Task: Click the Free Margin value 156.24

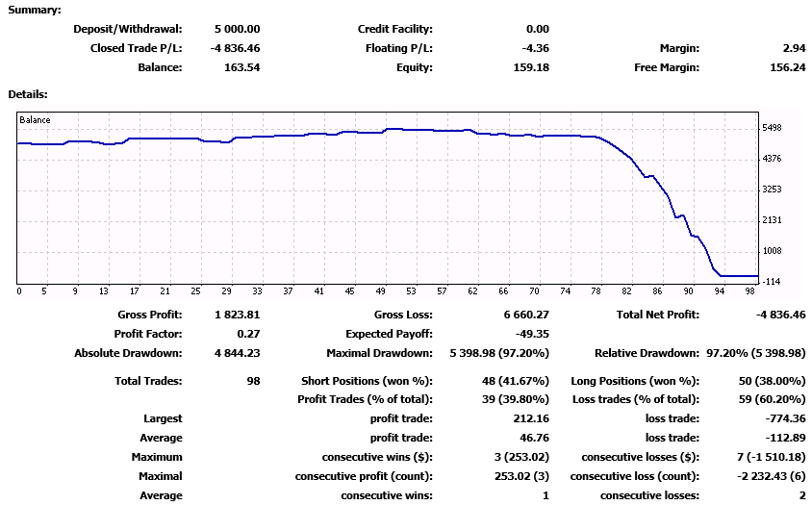Action: tap(785, 67)
